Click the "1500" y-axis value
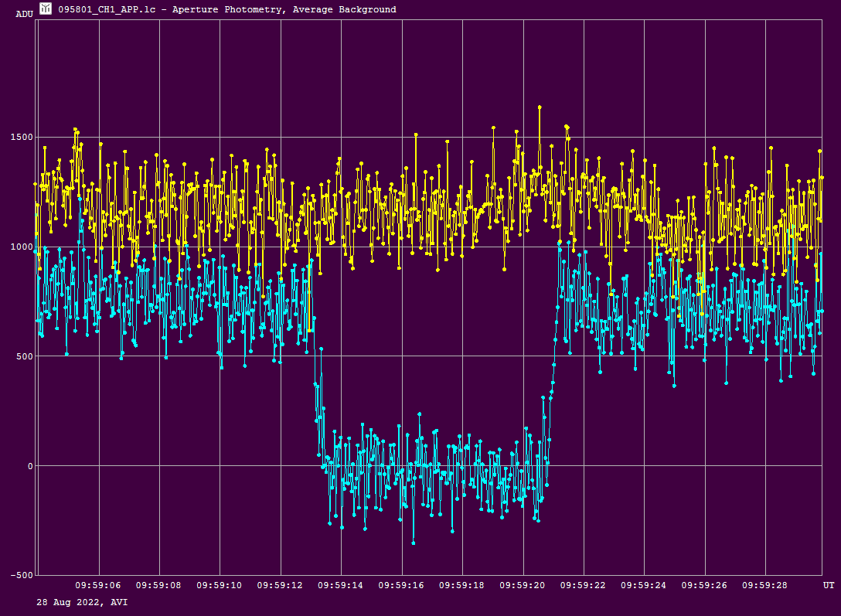 point(22,138)
